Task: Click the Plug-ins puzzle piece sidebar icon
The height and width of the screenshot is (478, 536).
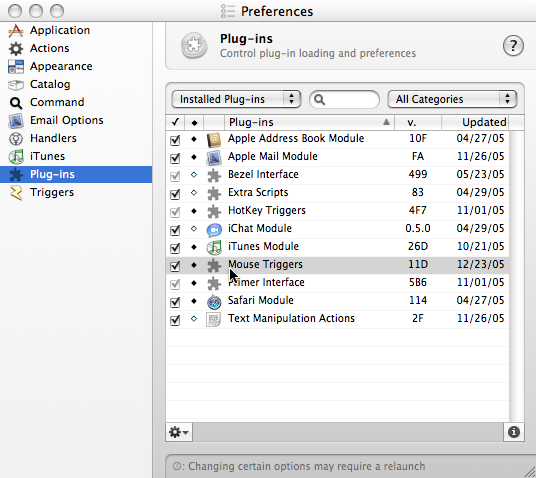Action: 16,175
